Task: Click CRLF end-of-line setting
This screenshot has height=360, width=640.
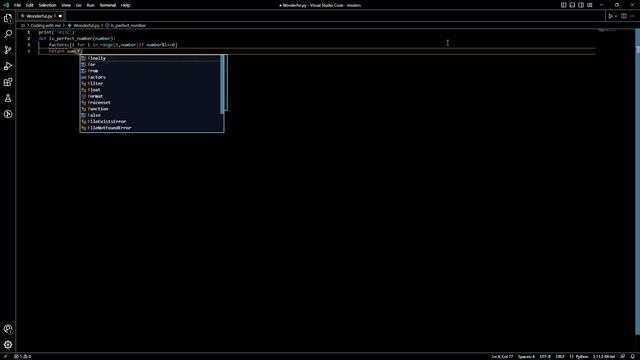Action: click(560, 356)
